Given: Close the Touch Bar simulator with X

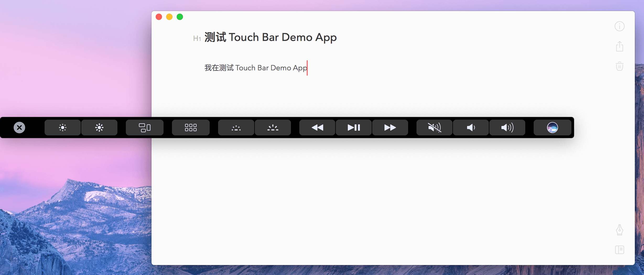Looking at the screenshot, I should (x=19, y=128).
